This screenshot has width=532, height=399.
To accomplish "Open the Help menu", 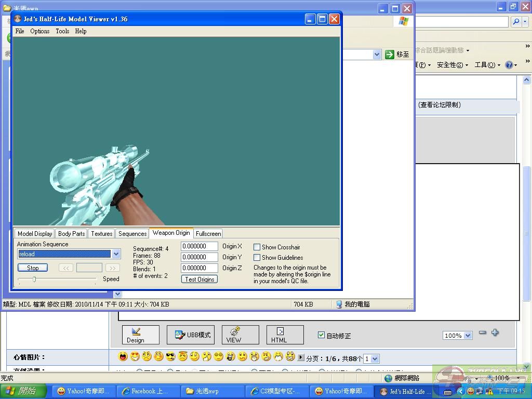I will (81, 31).
